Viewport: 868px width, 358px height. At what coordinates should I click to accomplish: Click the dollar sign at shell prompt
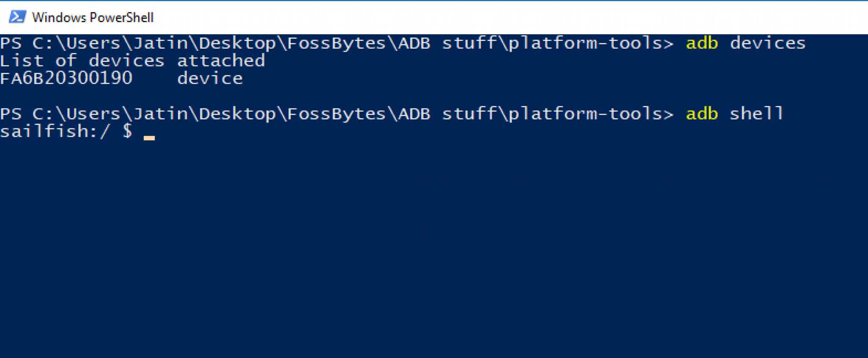(x=127, y=131)
